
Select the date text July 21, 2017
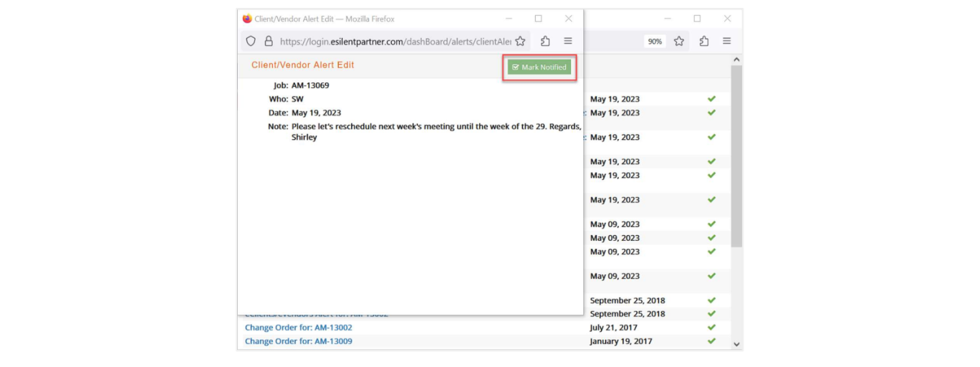pos(614,328)
